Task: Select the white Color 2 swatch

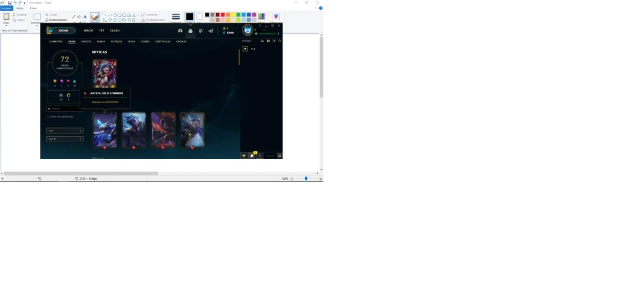Action: pyautogui.click(x=200, y=17)
